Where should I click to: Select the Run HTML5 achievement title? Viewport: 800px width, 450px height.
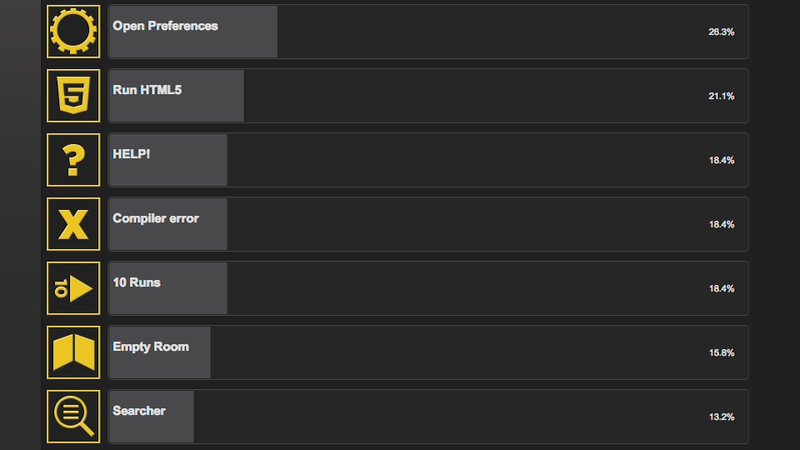click(147, 90)
